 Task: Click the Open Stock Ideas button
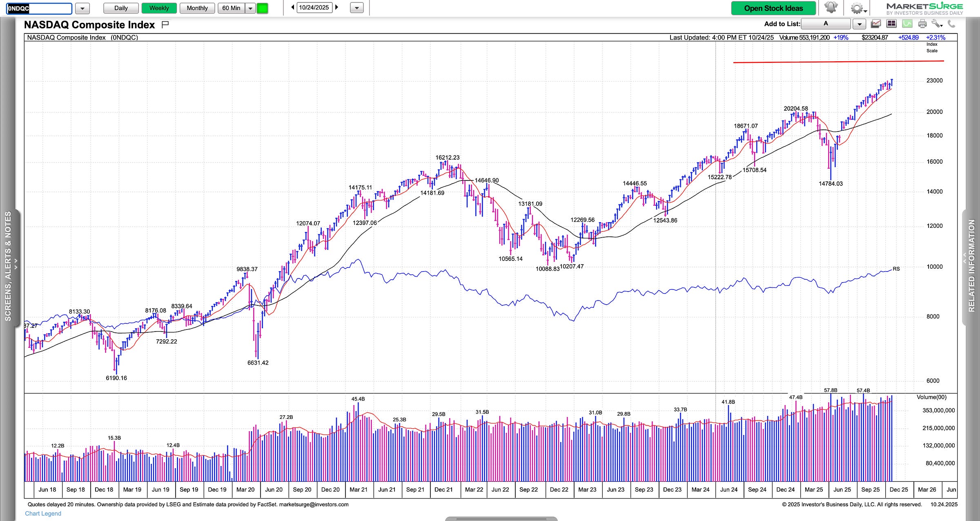pyautogui.click(x=773, y=8)
